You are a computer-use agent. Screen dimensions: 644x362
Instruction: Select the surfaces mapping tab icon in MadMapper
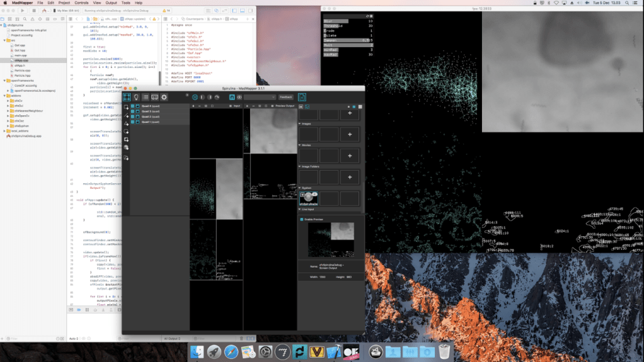127,98
